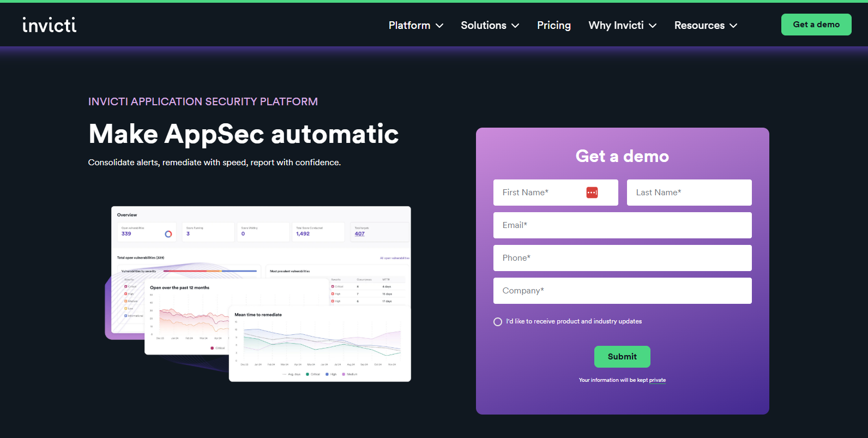Enable product and industry updates option

[498, 322]
